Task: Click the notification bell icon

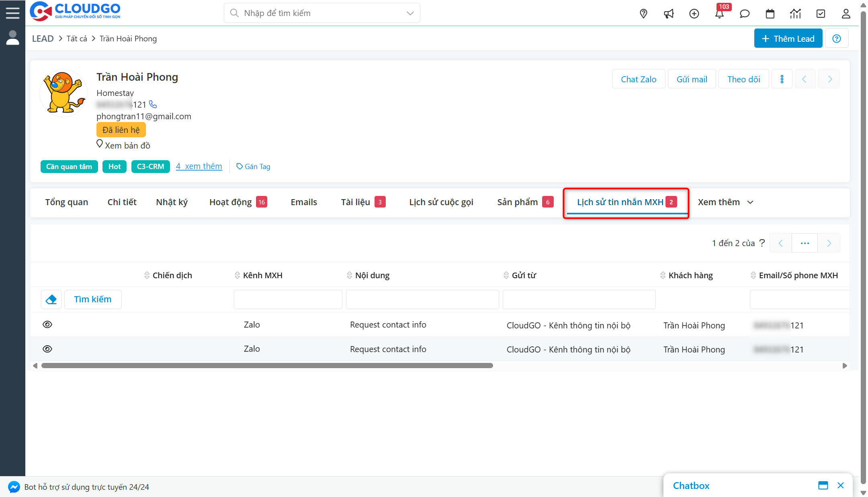Action: (719, 14)
